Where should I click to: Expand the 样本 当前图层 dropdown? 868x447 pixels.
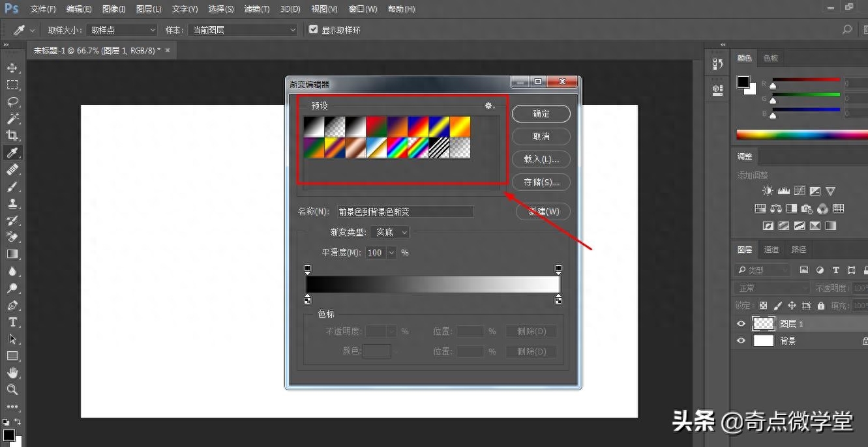242,30
